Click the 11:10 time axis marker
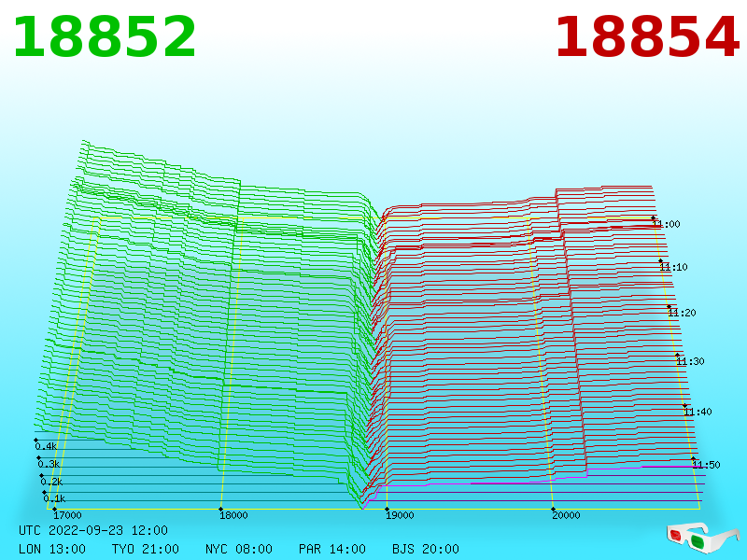 (x=673, y=267)
